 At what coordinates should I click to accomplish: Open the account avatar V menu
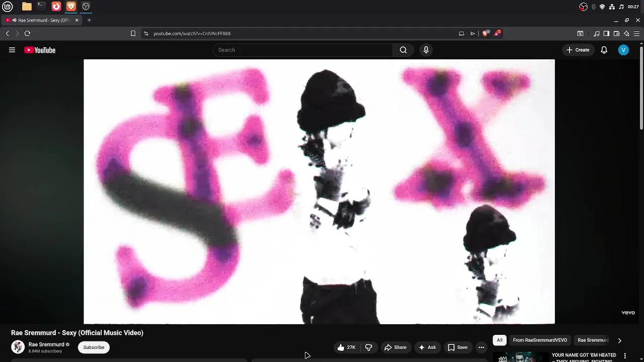point(623,50)
